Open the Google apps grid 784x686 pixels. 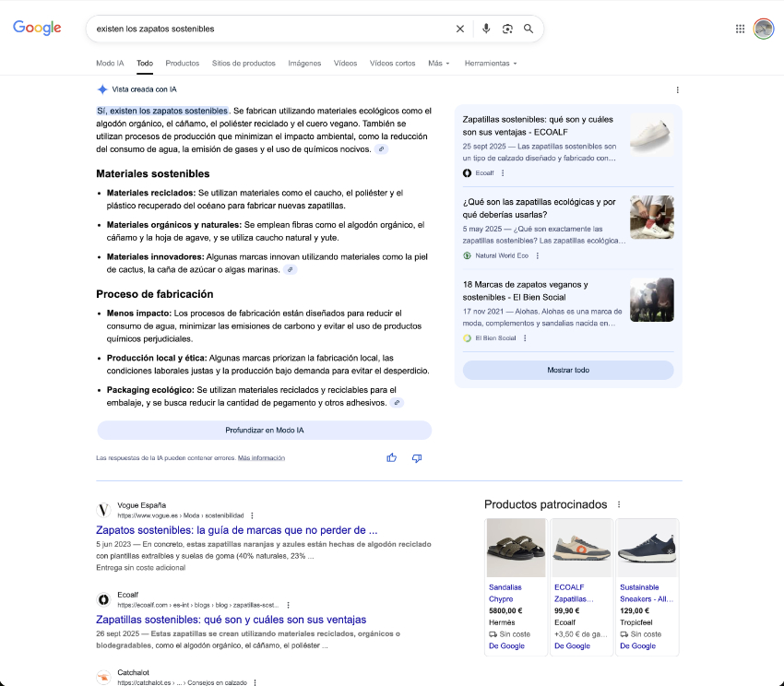click(x=740, y=29)
